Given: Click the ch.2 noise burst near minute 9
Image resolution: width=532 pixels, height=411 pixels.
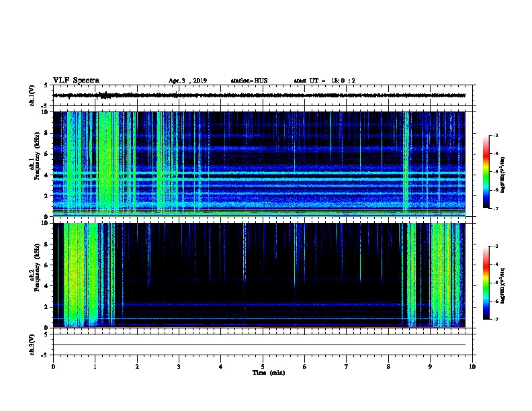Looking at the screenshot, I should (x=445, y=275).
